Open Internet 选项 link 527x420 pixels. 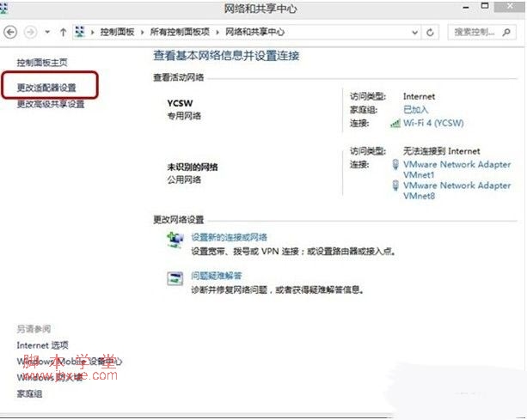click(x=43, y=345)
